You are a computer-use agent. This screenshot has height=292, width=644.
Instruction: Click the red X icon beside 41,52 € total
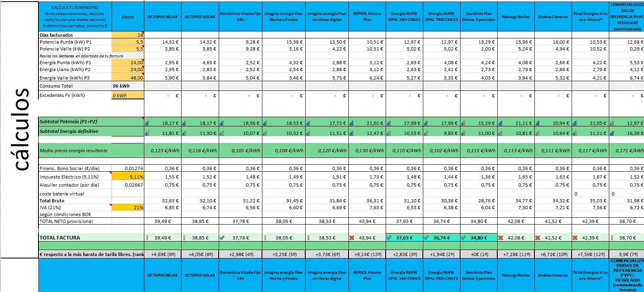pos(538,238)
